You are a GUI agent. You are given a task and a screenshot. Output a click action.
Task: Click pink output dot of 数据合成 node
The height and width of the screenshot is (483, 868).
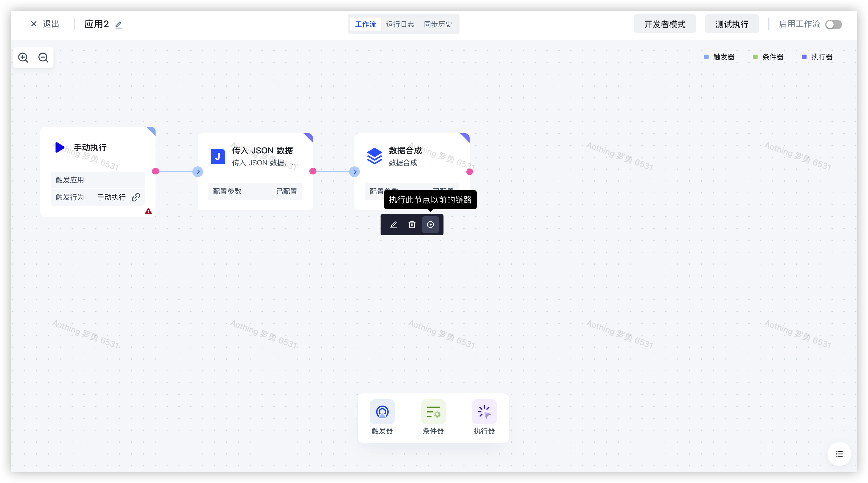click(469, 172)
